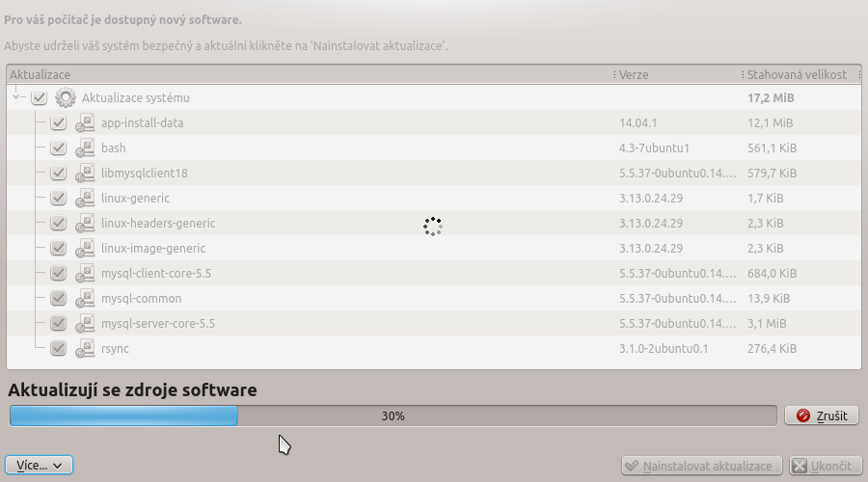The image size is (868, 482).
Task: Click the 276,4 KiB size cell
Action: tap(773, 349)
